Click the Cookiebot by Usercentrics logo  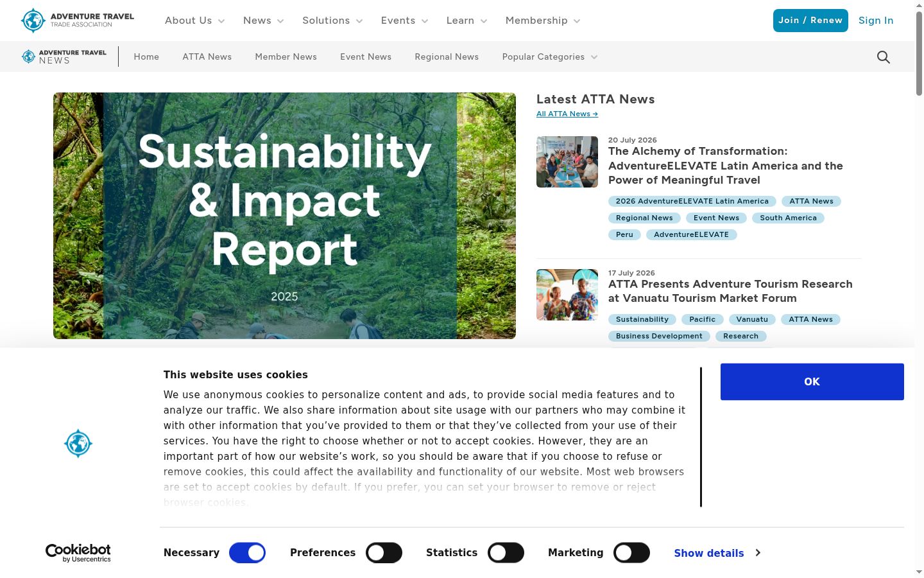click(x=78, y=553)
